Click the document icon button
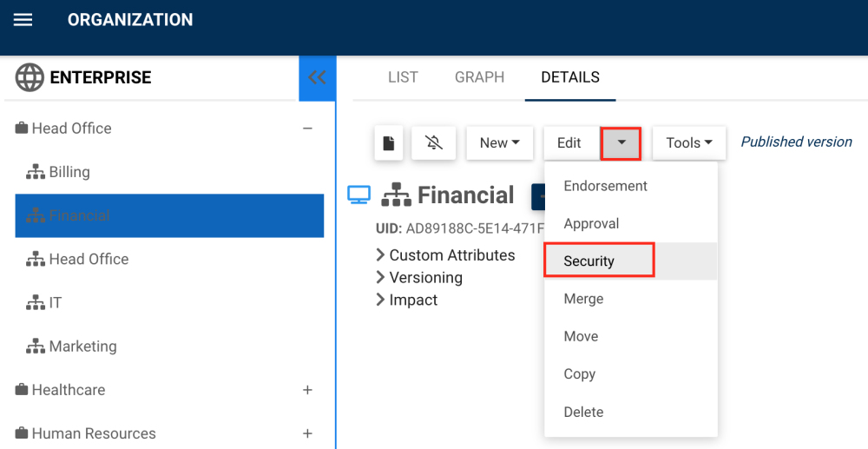 point(389,143)
